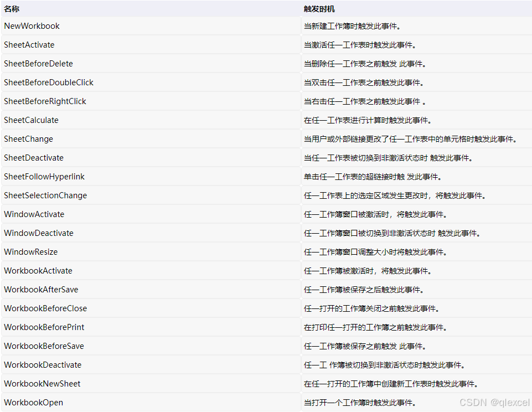Click the SheetCalculate event name
Screen dimensions: 532x412
[31, 120]
